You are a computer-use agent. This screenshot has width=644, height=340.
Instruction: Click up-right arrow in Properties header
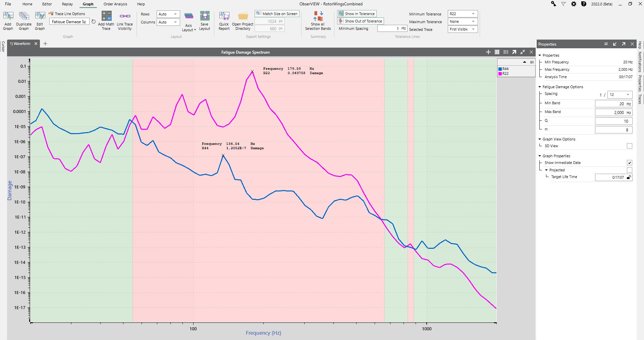click(624, 44)
